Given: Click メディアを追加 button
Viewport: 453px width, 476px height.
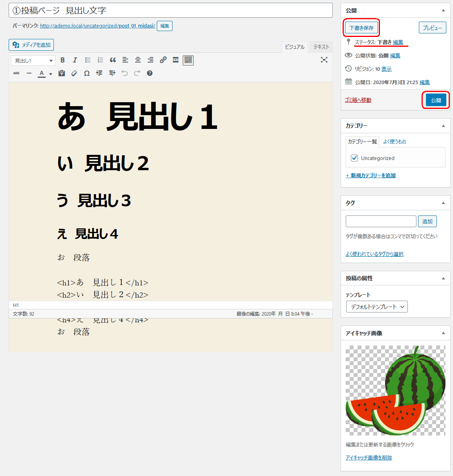Looking at the screenshot, I should [31, 45].
